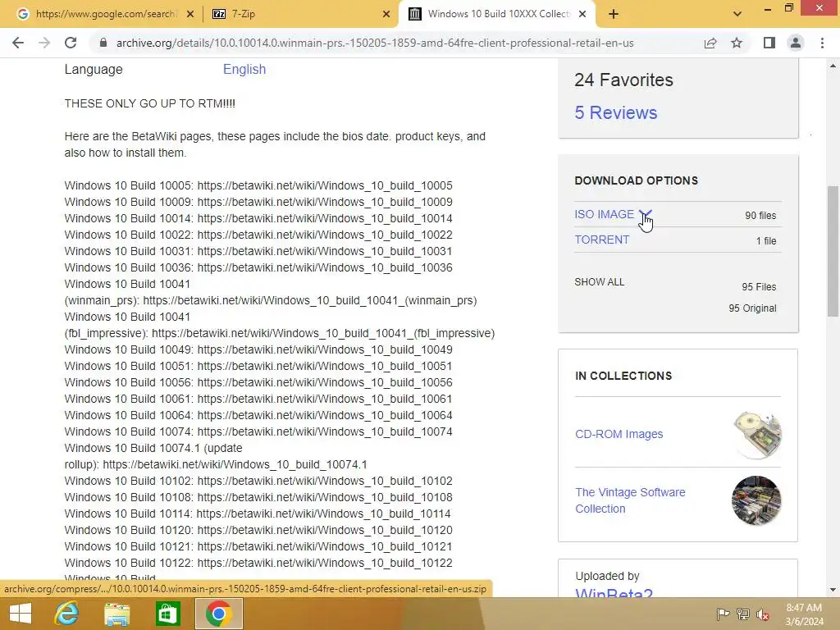Click the Vintage Software Collection thumbnail

click(x=756, y=500)
